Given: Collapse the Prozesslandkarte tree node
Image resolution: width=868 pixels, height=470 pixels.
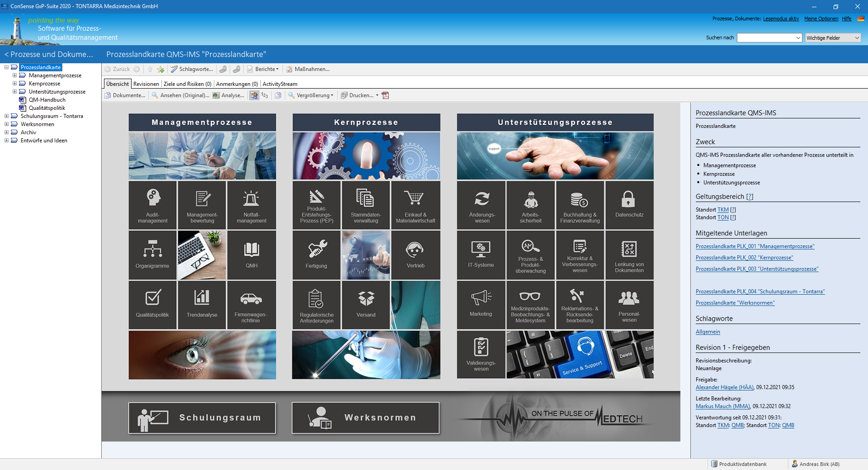Looking at the screenshot, I should click(6, 67).
